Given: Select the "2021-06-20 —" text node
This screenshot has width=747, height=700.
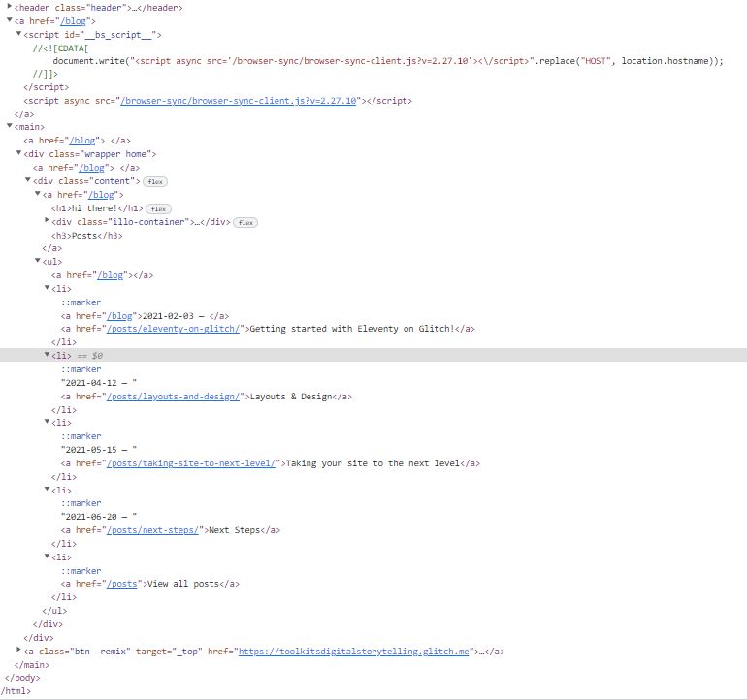Looking at the screenshot, I should pyautogui.click(x=99, y=517).
